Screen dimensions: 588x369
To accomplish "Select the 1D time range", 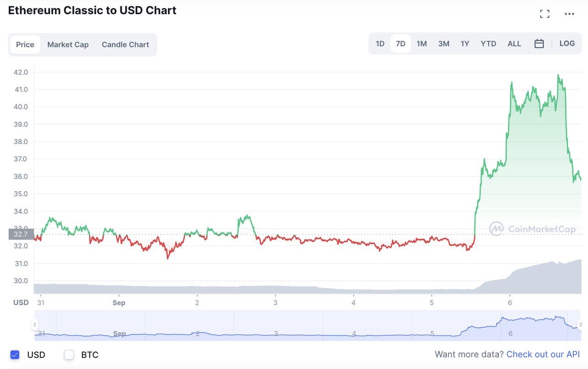I will click(380, 44).
